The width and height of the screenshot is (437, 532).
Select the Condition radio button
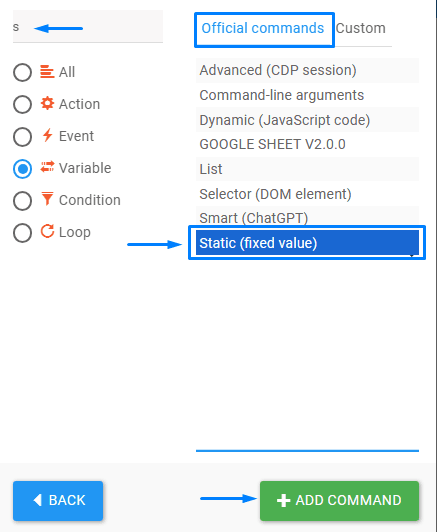22,201
